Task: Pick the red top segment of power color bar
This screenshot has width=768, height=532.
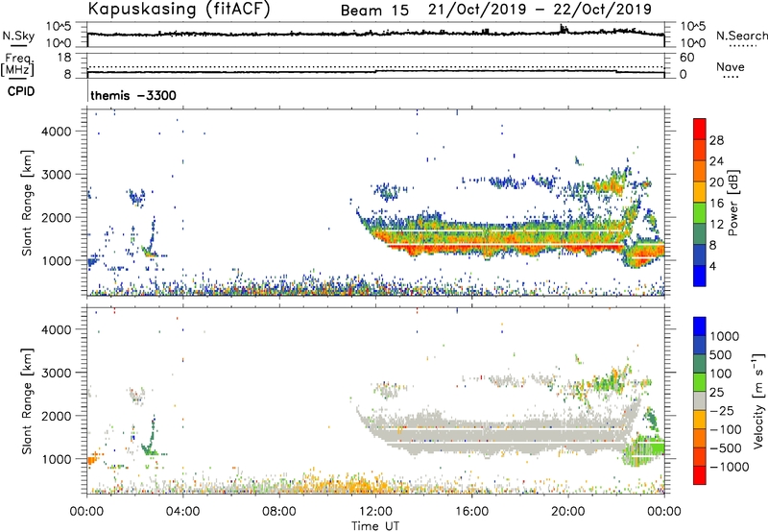Action: pos(700,128)
